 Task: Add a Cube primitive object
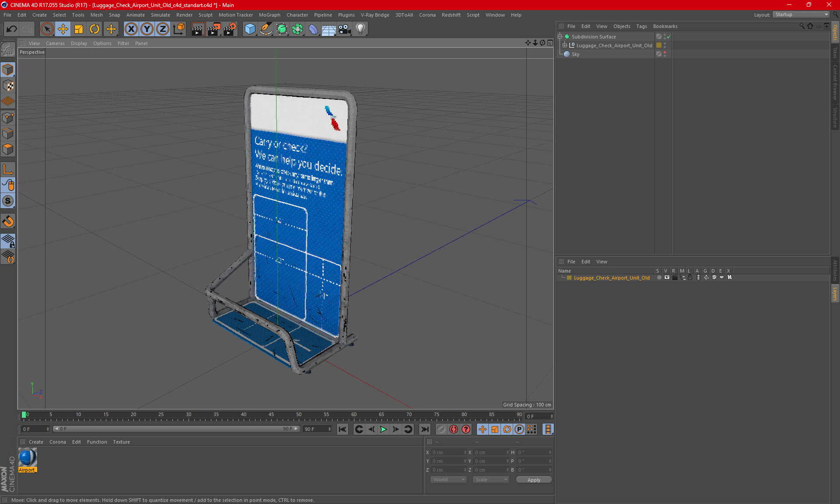click(250, 29)
